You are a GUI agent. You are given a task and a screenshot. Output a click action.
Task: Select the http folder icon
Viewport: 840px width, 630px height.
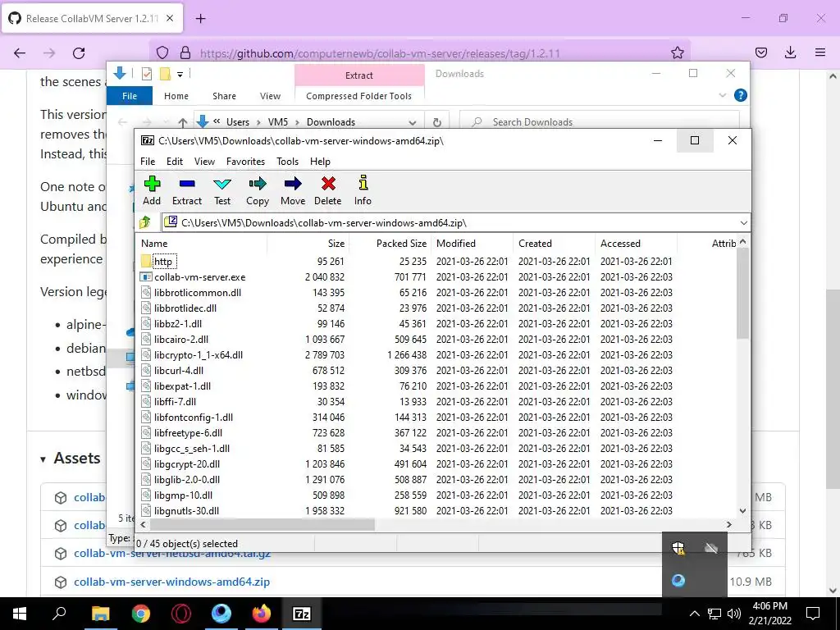coord(146,262)
